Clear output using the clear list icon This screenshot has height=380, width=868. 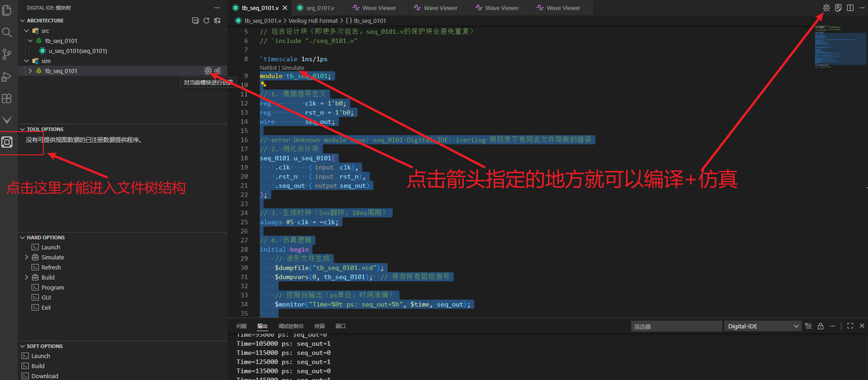[808, 326]
